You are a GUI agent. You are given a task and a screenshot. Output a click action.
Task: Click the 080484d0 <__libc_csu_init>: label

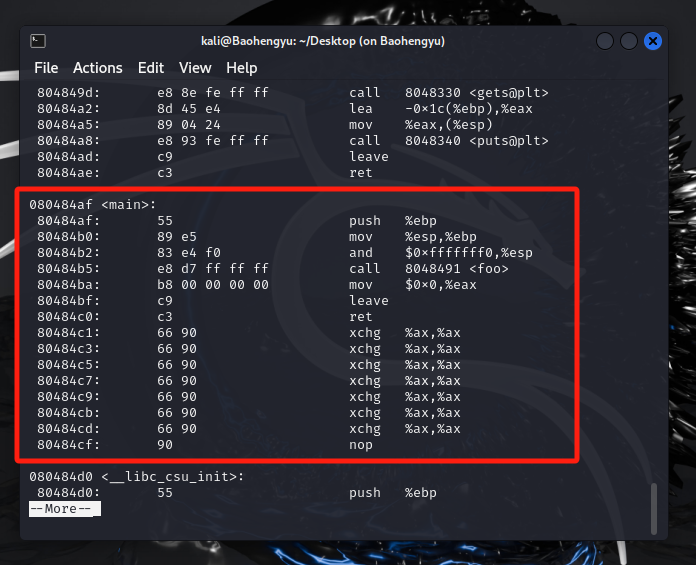[x=137, y=477]
